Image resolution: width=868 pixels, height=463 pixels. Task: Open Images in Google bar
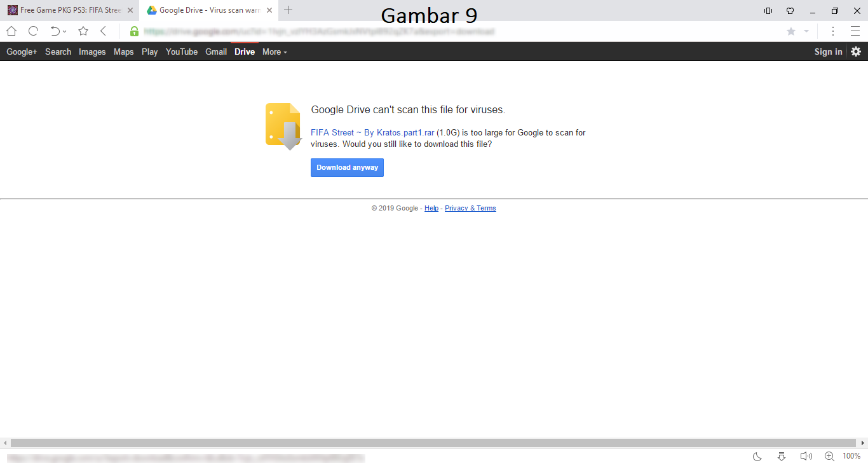pyautogui.click(x=92, y=52)
